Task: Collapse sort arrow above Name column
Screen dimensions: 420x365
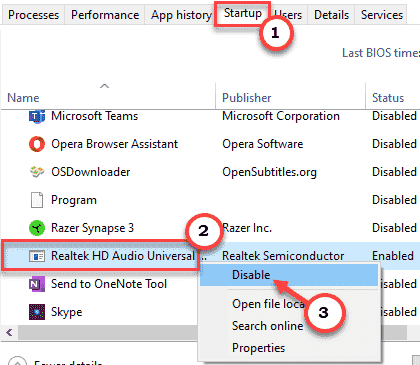Action: coord(104,86)
